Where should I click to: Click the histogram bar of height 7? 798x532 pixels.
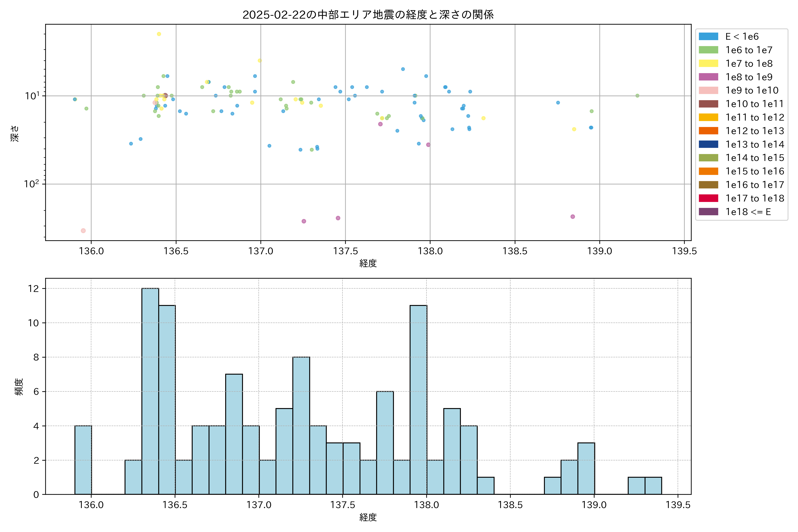[234, 434]
